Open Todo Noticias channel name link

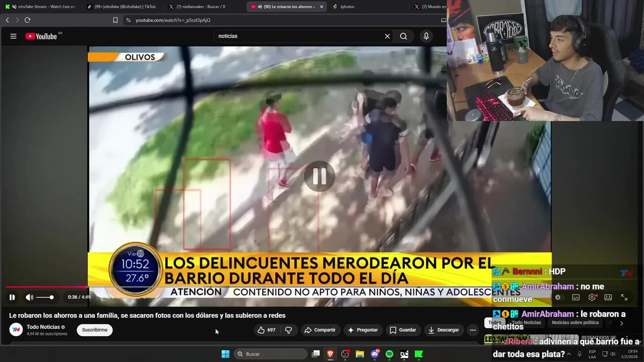[43, 327]
